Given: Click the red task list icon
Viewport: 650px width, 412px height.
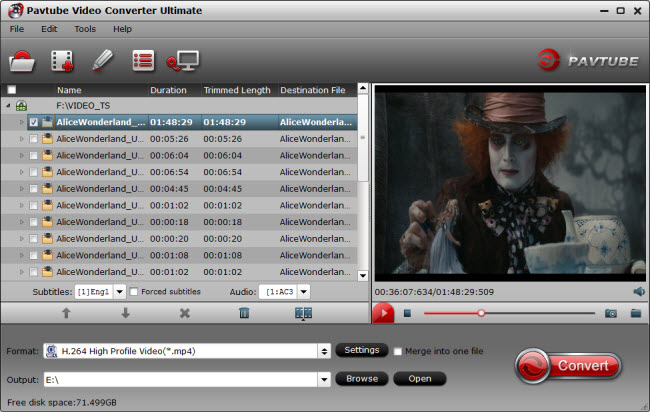Looking at the screenshot, I should (x=143, y=61).
